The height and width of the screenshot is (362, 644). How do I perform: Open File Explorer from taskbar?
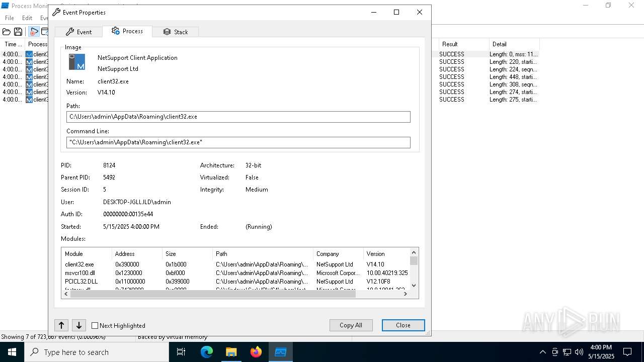pos(231,352)
